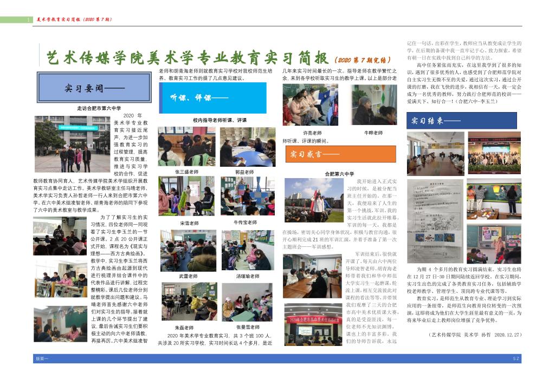Open the long conference table photo under 实习结束
Image resolution: width=555 pixels, height=392 pixels.
pyautogui.click(x=435, y=154)
